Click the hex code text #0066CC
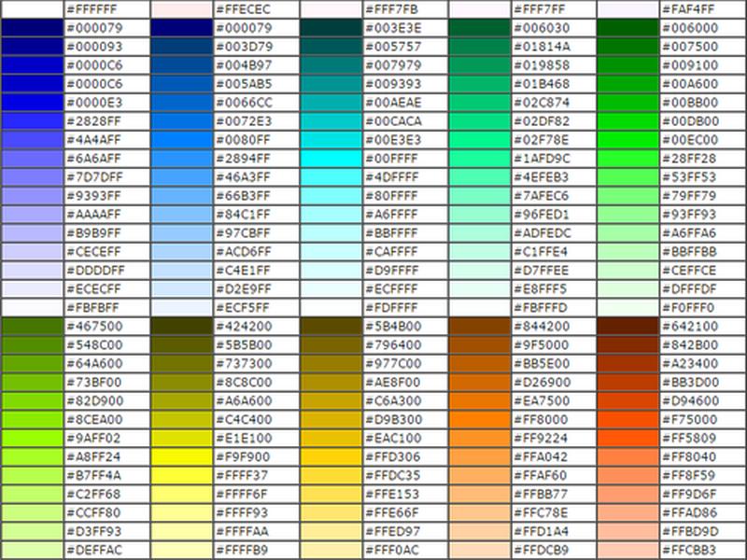This screenshot has width=747, height=560. click(244, 103)
